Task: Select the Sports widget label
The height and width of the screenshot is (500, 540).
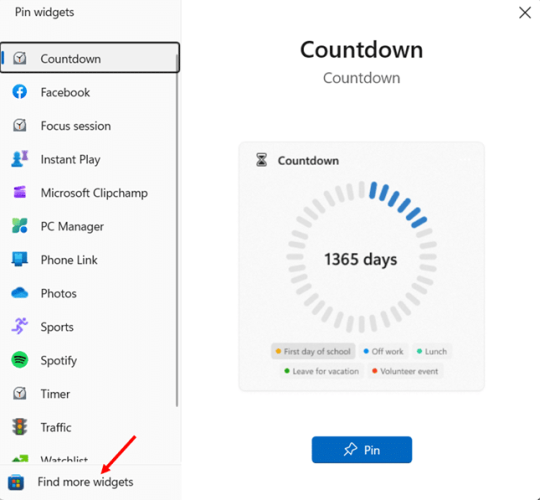Action: [x=57, y=327]
